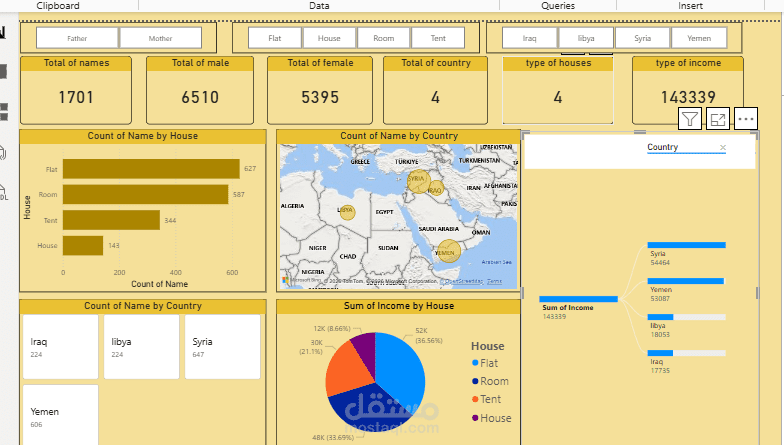Select the Sum of Income root node
The image size is (784, 445).
tap(578, 299)
